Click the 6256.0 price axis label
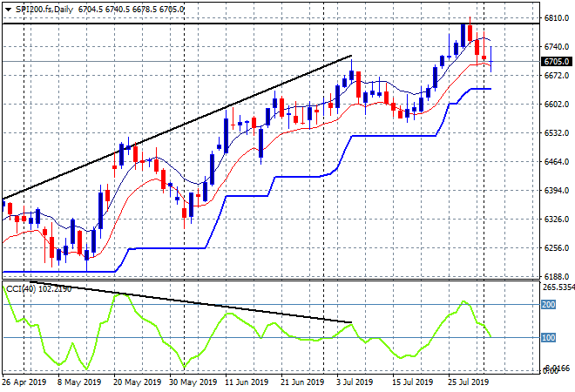The image size is (575, 392). click(557, 248)
